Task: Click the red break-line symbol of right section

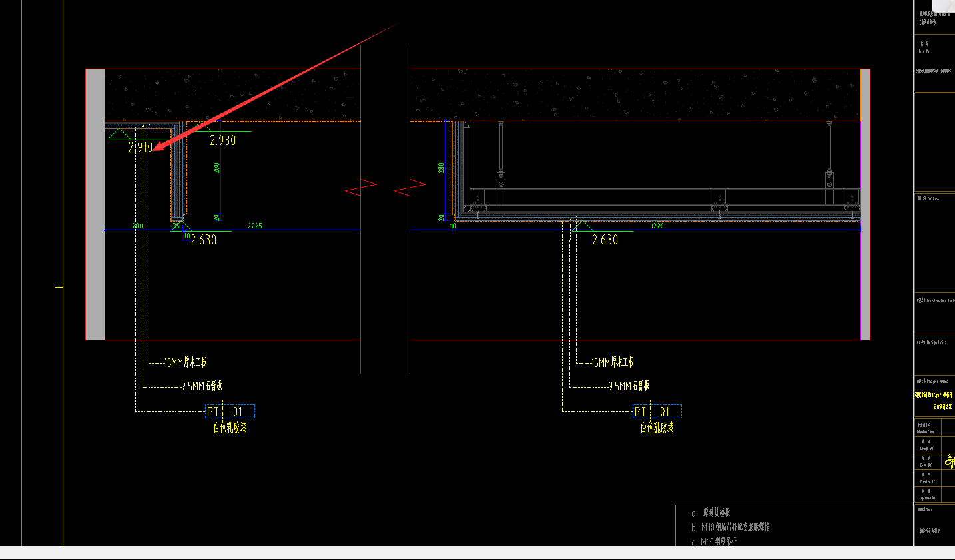Action: click(410, 188)
